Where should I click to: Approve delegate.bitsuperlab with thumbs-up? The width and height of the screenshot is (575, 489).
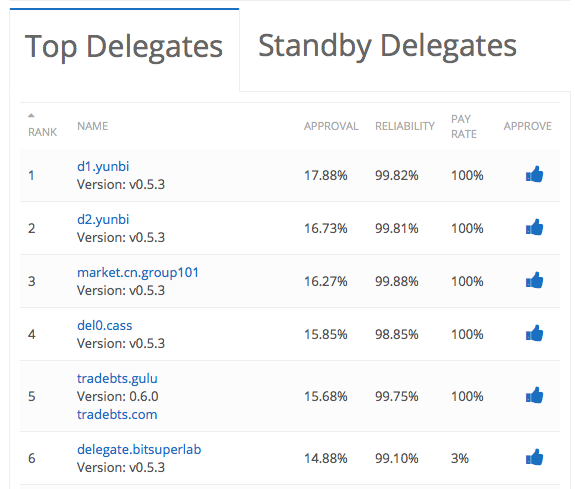[x=534, y=457]
